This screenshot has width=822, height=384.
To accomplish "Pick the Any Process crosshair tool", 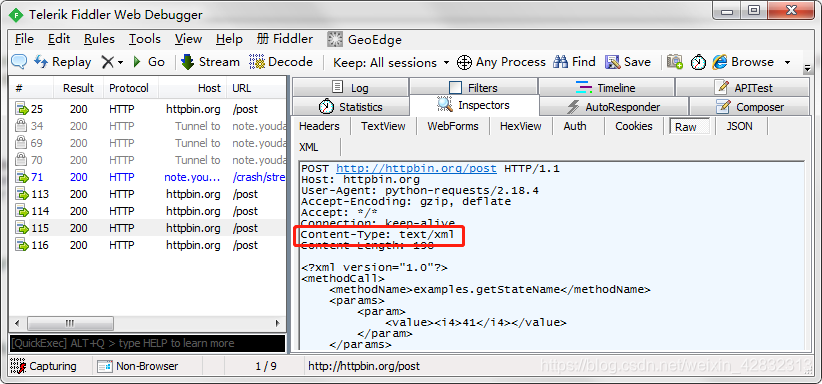I will coord(501,62).
